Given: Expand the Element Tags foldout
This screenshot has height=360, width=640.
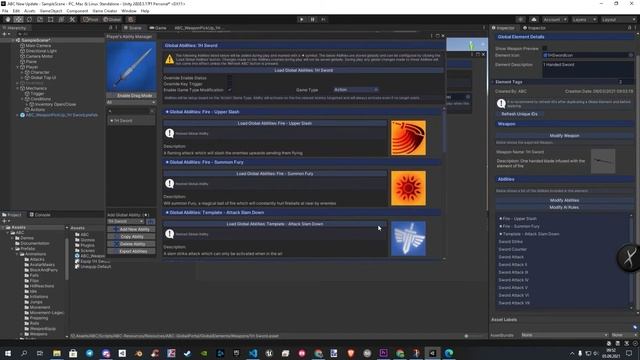Looking at the screenshot, I should tap(493, 82).
